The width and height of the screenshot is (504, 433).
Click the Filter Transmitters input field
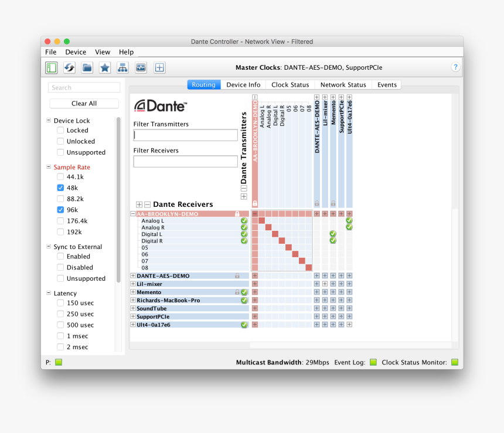click(185, 135)
